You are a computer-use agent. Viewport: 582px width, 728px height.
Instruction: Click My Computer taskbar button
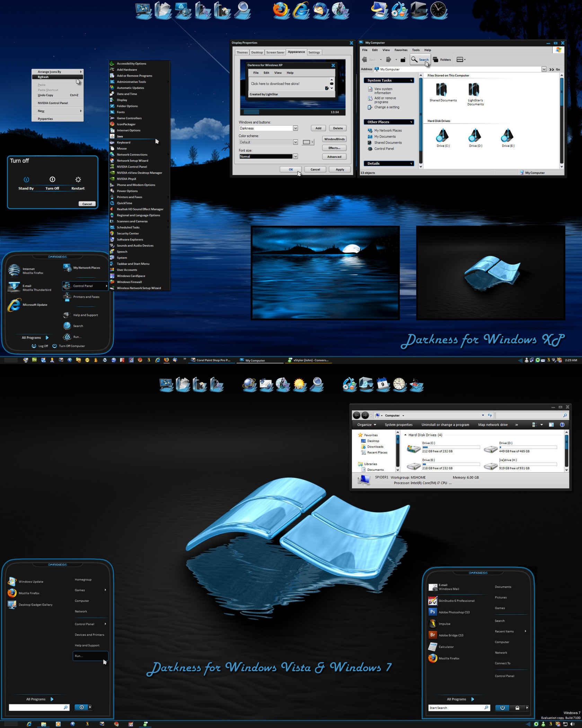coord(260,360)
